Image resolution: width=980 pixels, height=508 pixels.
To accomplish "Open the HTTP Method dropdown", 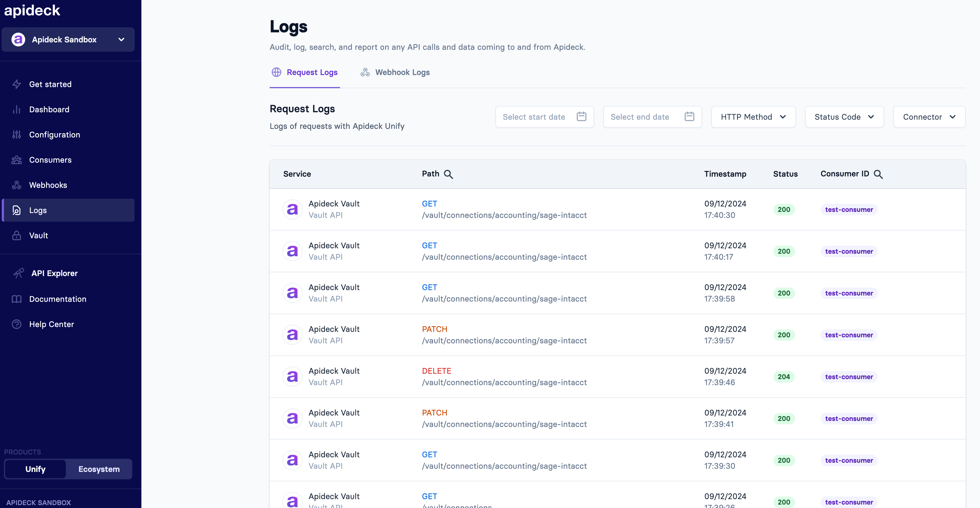I will (x=753, y=117).
